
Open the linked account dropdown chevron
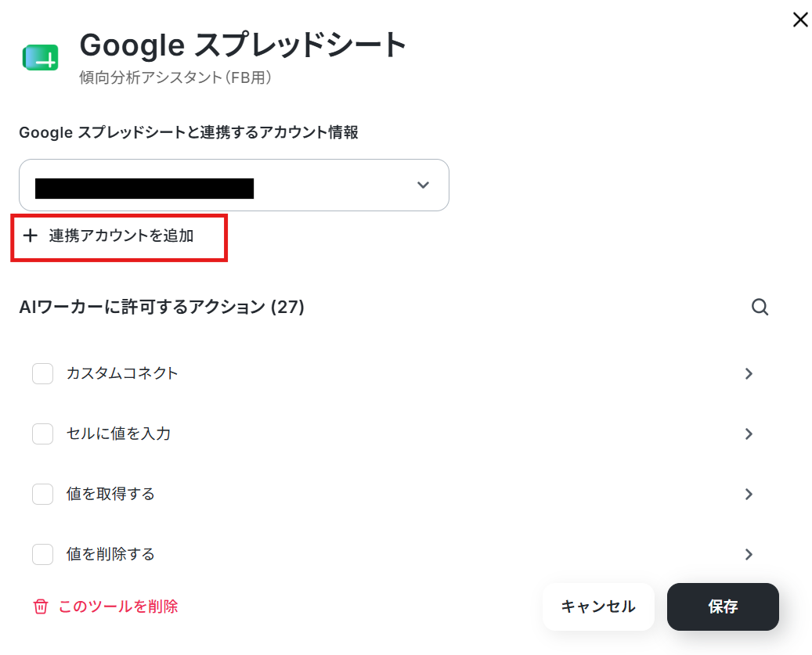pos(423,185)
